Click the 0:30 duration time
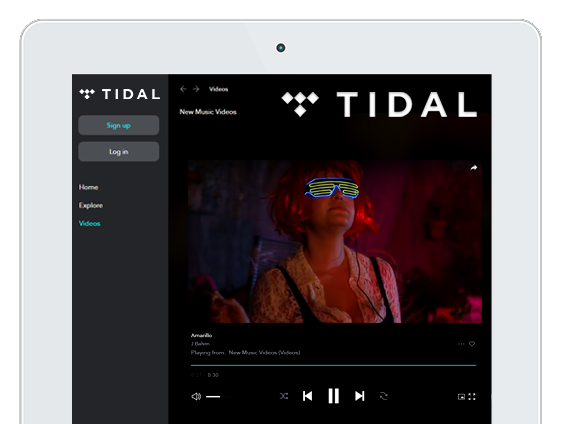 pos(213,375)
